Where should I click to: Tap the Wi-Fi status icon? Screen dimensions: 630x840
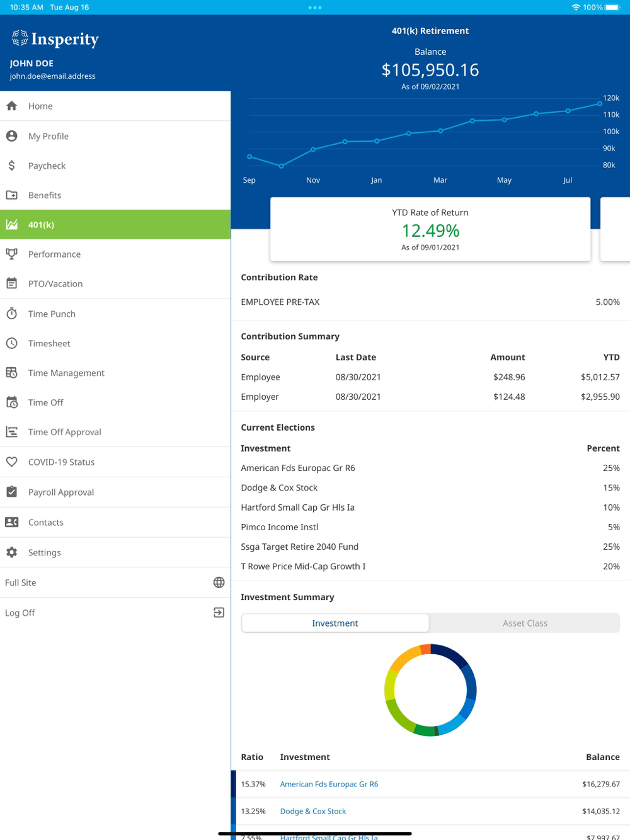(x=576, y=8)
